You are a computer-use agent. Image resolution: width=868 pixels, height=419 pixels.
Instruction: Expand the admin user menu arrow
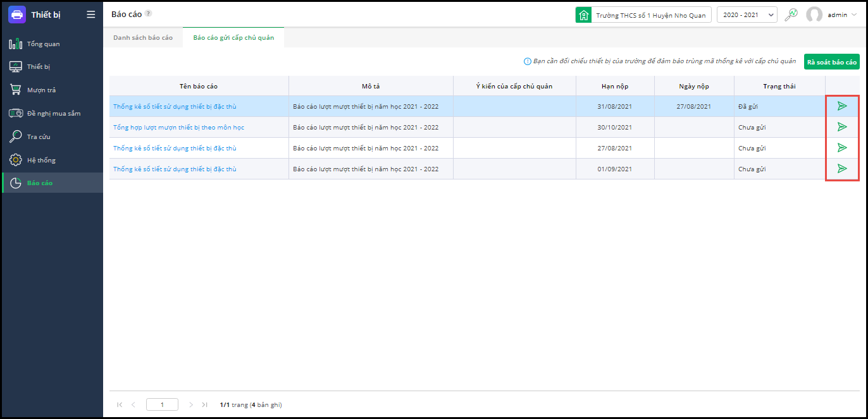[854, 15]
